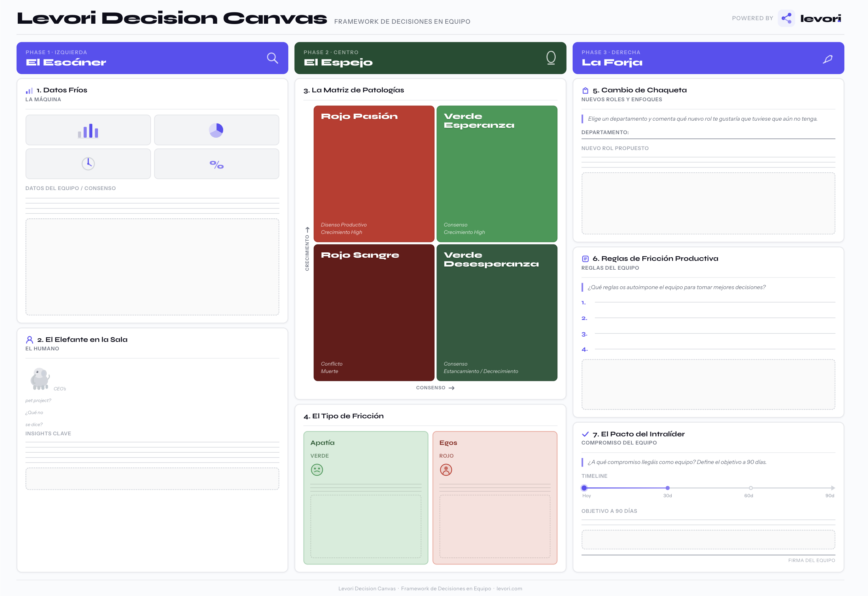Image resolution: width=868 pixels, height=596 pixels.
Task: Click the "OBJETIVO A 90 DÍAS" label
Action: 609,511
